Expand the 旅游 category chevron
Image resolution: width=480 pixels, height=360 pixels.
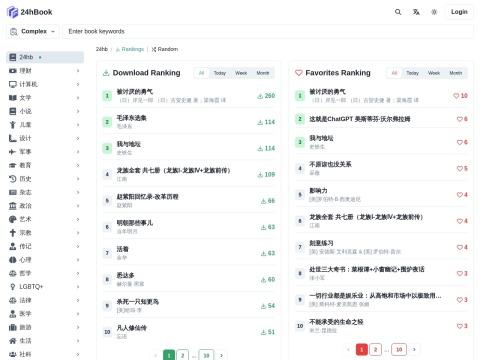(78, 327)
